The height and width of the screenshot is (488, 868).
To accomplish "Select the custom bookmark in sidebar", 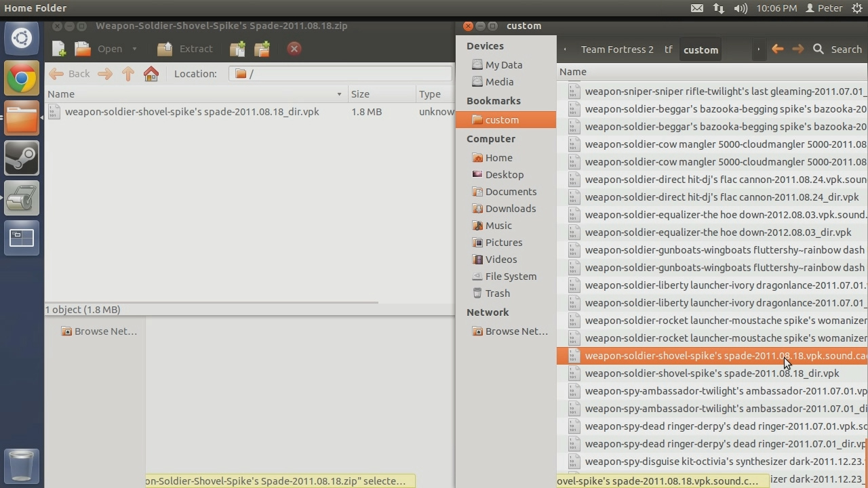I will pos(506,120).
